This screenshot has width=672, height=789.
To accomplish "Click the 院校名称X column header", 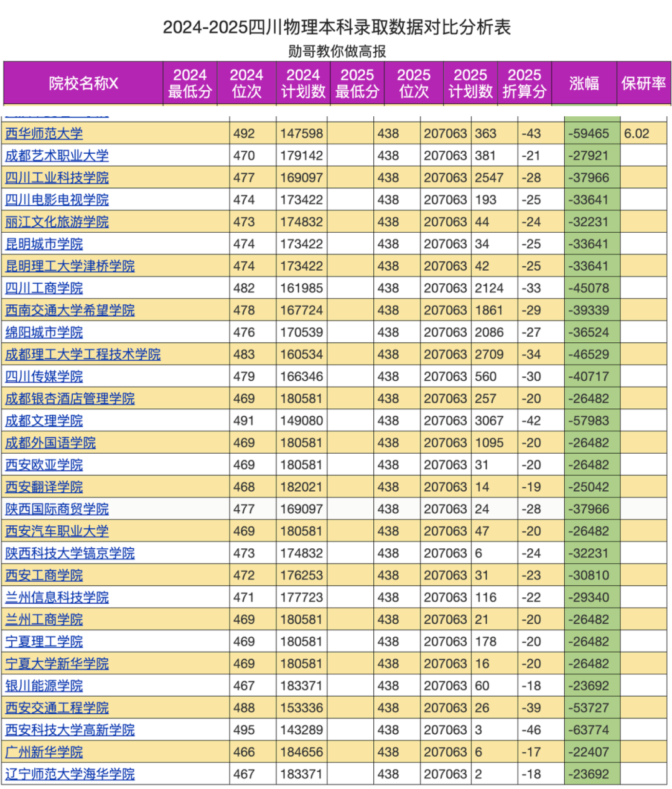I will point(83,83).
